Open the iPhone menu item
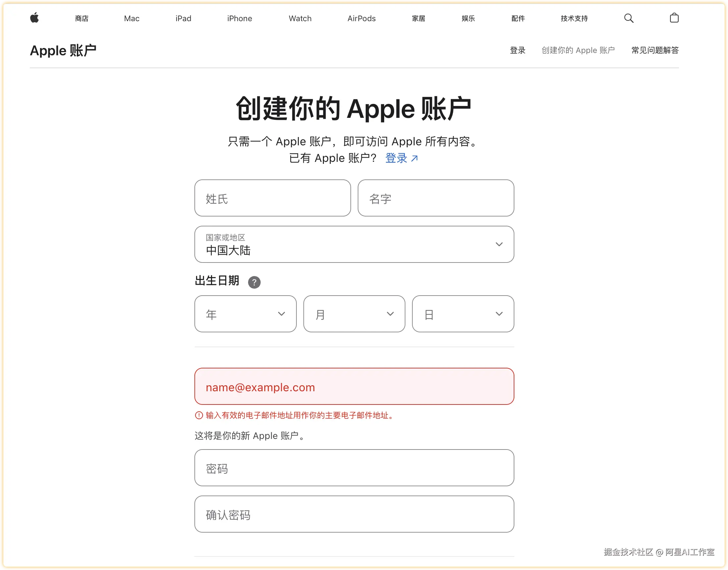 [x=239, y=18]
